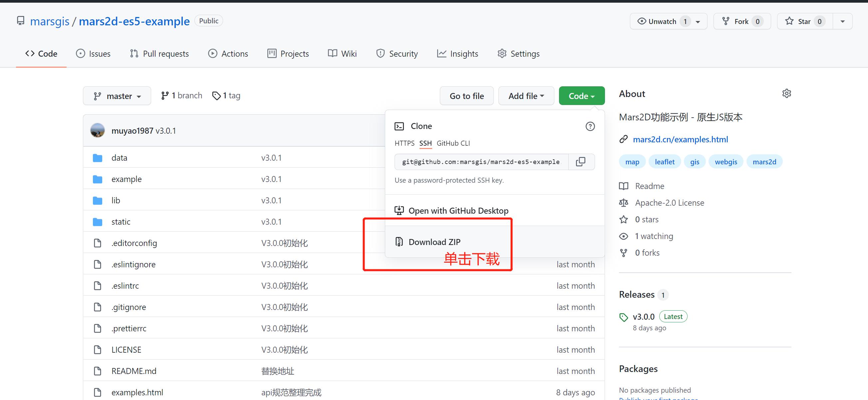This screenshot has height=400, width=868.
Task: Open About settings gear icon
Action: click(x=786, y=93)
